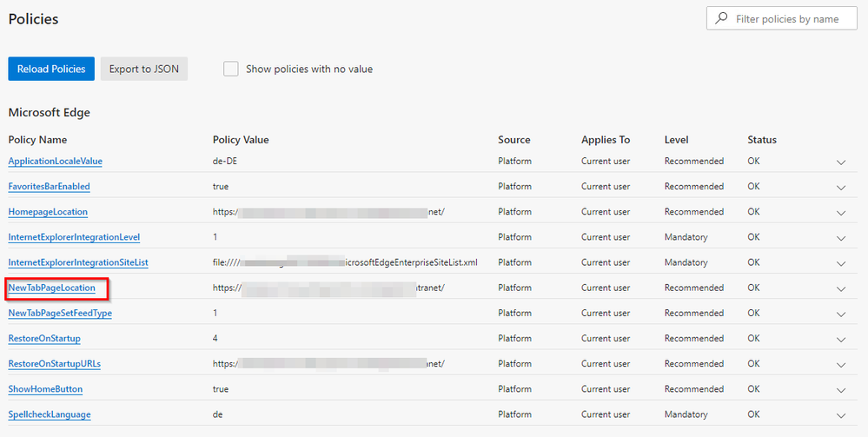Export policies to JSON
Viewport: 868px width, 437px height.
click(144, 69)
